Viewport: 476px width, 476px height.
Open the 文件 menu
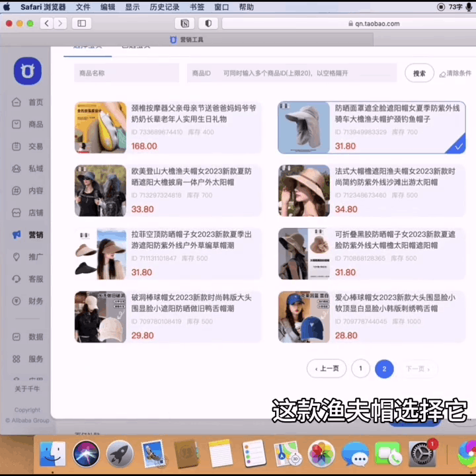(83, 7)
